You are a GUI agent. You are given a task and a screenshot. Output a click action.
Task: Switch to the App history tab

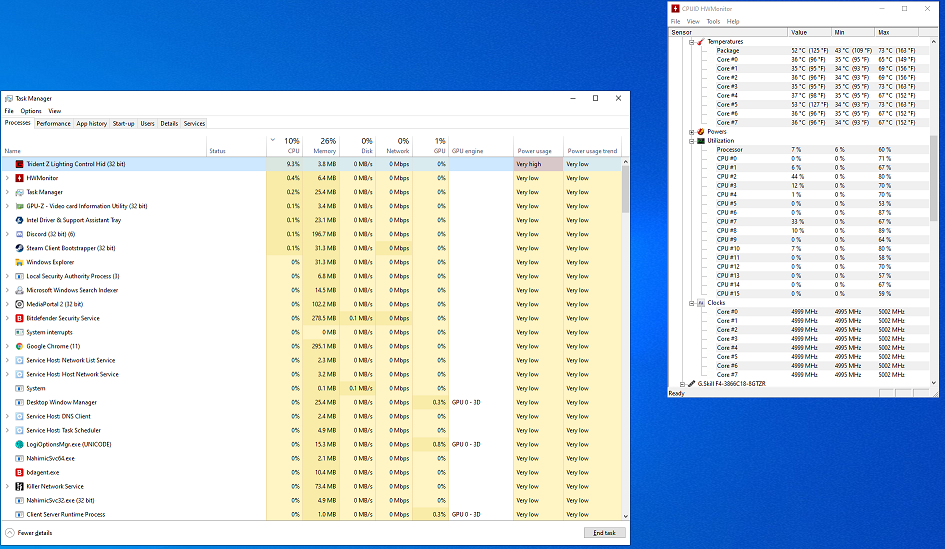coord(92,124)
